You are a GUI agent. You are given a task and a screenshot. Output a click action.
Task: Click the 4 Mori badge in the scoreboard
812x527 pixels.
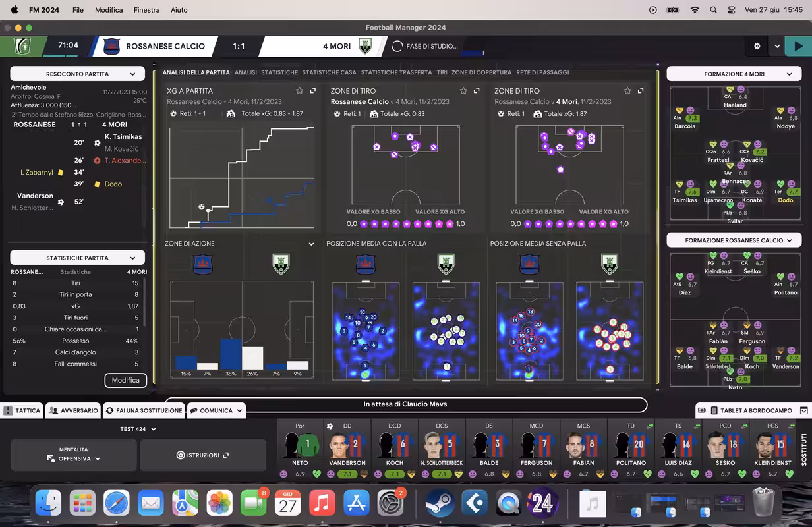pyautogui.click(x=365, y=46)
